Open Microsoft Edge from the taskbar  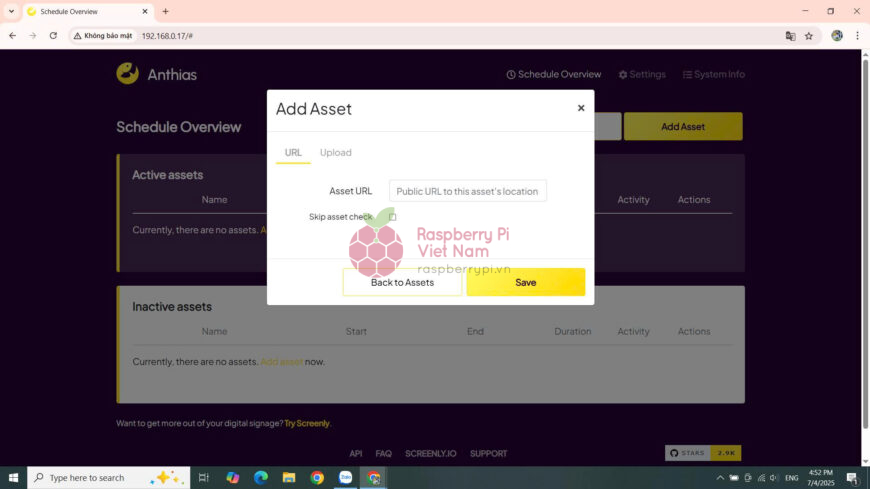pyautogui.click(x=261, y=478)
